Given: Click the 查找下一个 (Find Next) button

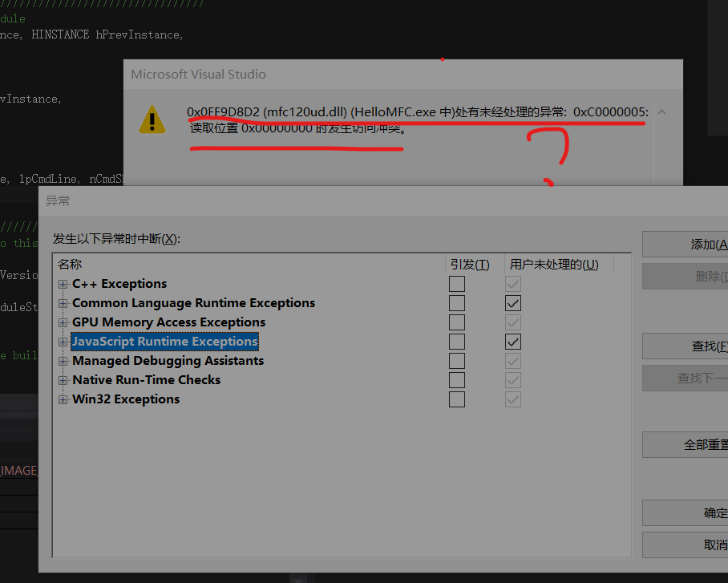Looking at the screenshot, I should (x=686, y=379).
